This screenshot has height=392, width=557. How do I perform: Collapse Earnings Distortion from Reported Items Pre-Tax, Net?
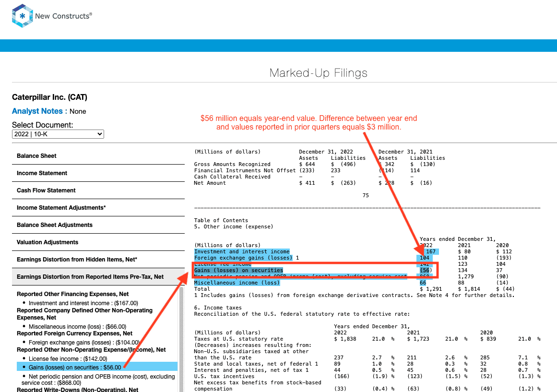click(x=98, y=277)
